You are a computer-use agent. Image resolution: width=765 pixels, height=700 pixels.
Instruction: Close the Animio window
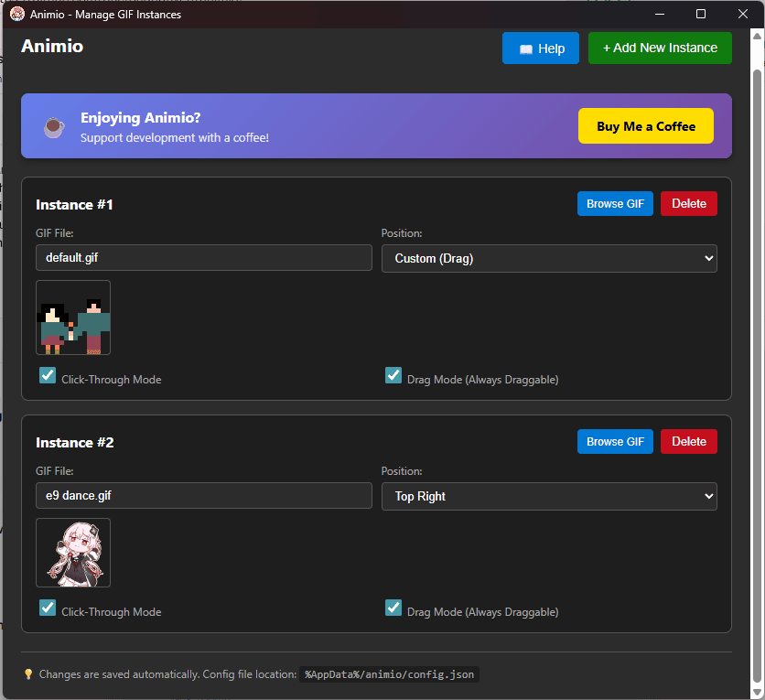coord(743,15)
